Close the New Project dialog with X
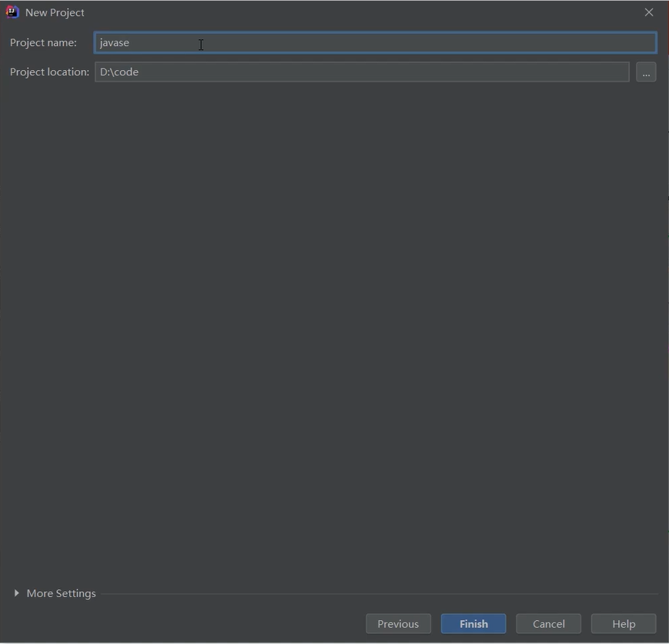 pos(649,12)
